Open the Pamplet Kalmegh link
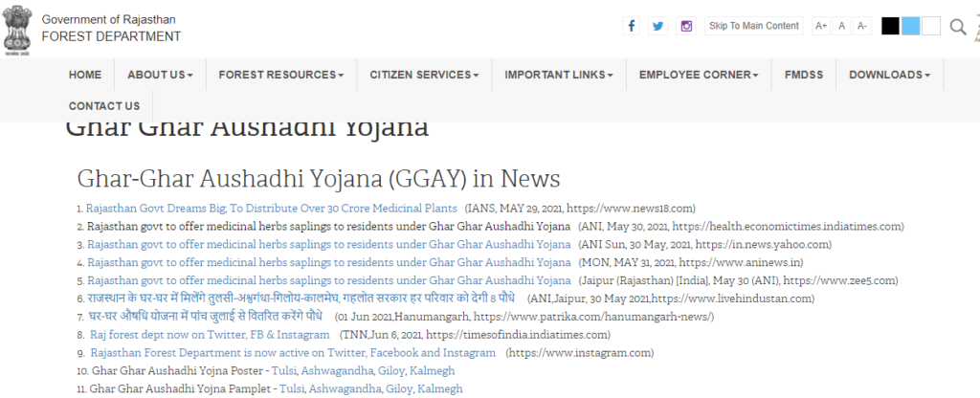The width and height of the screenshot is (980, 398). 439,389
